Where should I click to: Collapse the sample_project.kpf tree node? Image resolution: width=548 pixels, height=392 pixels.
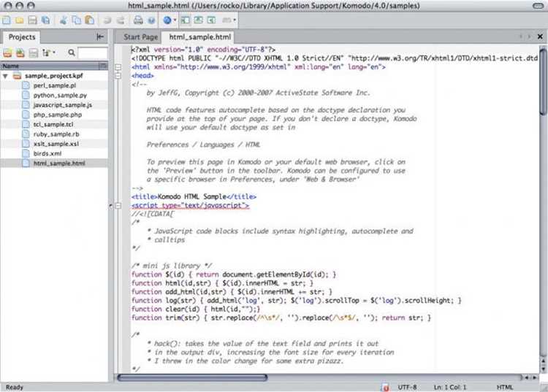pyautogui.click(x=5, y=76)
